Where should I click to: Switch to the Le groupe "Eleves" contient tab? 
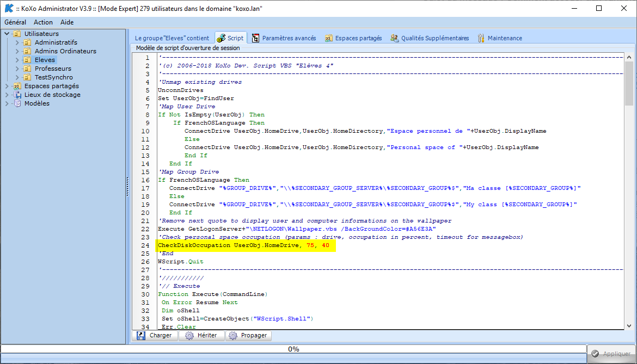(172, 38)
